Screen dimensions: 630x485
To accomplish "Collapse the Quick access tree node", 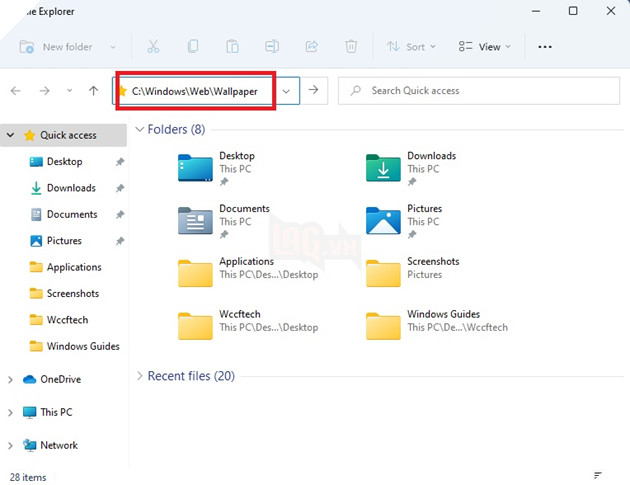I will (10, 135).
